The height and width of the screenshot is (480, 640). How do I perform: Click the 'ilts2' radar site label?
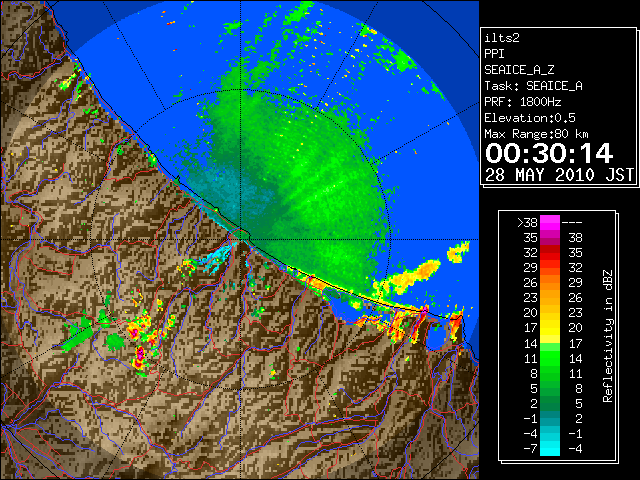pyautogui.click(x=502, y=38)
